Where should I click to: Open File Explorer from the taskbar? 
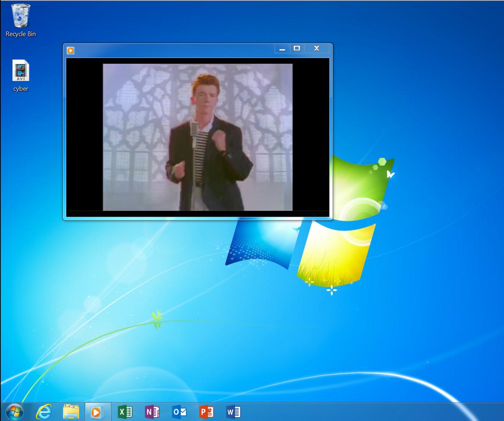[x=71, y=412]
